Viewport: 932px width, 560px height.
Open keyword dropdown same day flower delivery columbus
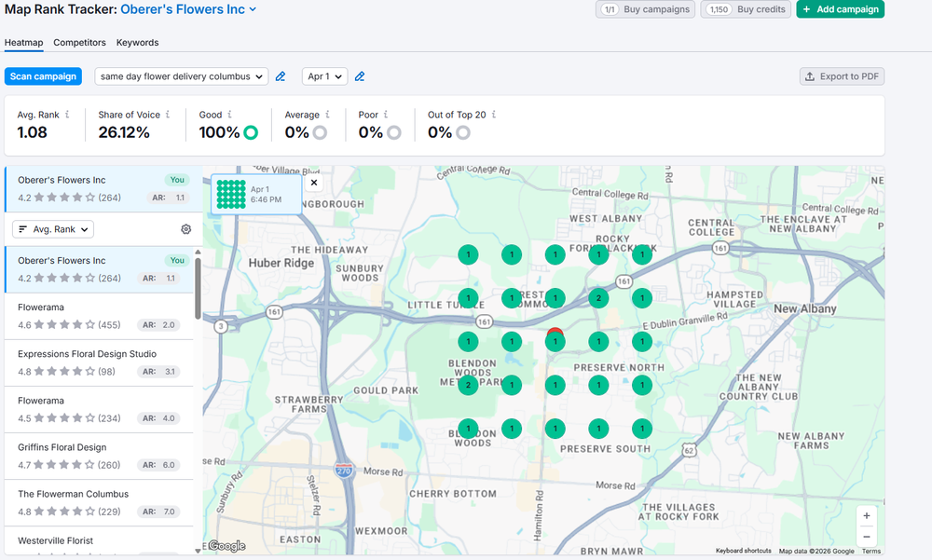click(182, 76)
